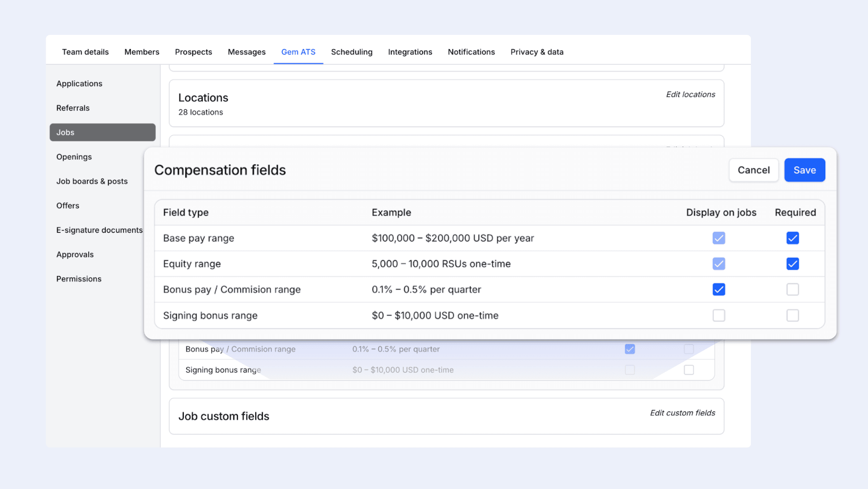The width and height of the screenshot is (868, 489).
Task: Open Edit custom fields
Action: pos(682,413)
